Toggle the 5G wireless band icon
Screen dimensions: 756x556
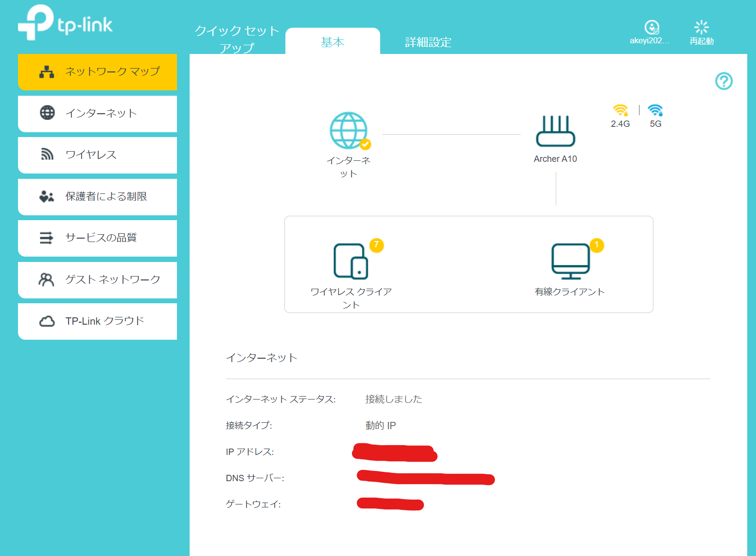click(655, 110)
